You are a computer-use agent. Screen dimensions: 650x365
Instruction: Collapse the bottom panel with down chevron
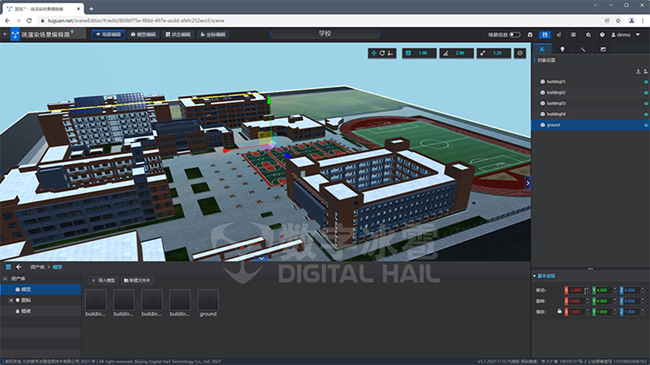coord(262,258)
